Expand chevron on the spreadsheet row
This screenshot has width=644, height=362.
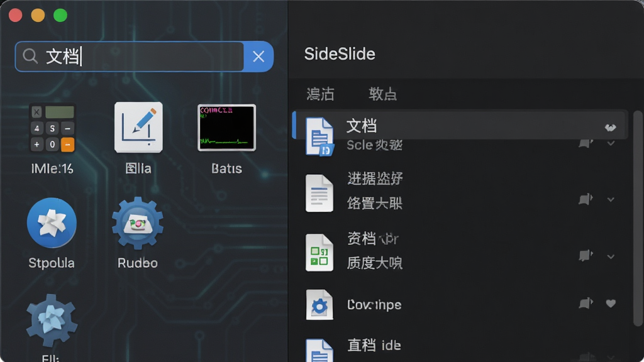tap(611, 256)
